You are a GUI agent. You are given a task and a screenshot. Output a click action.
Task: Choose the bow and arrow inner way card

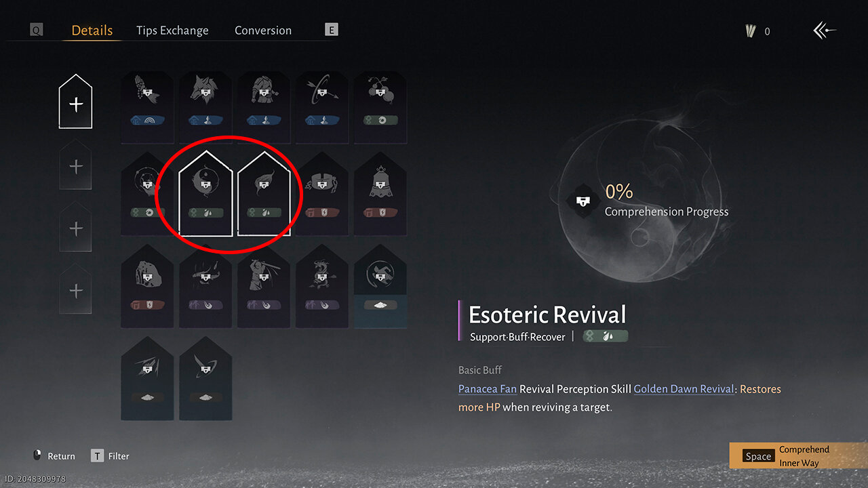tap(322, 107)
